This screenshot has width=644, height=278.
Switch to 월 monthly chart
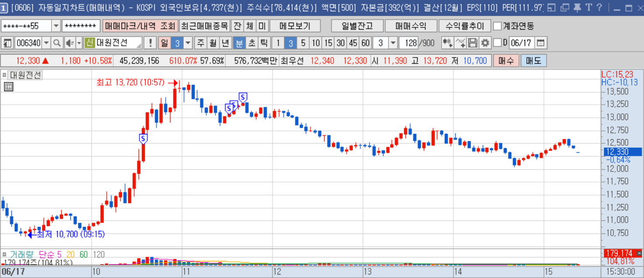(x=213, y=43)
